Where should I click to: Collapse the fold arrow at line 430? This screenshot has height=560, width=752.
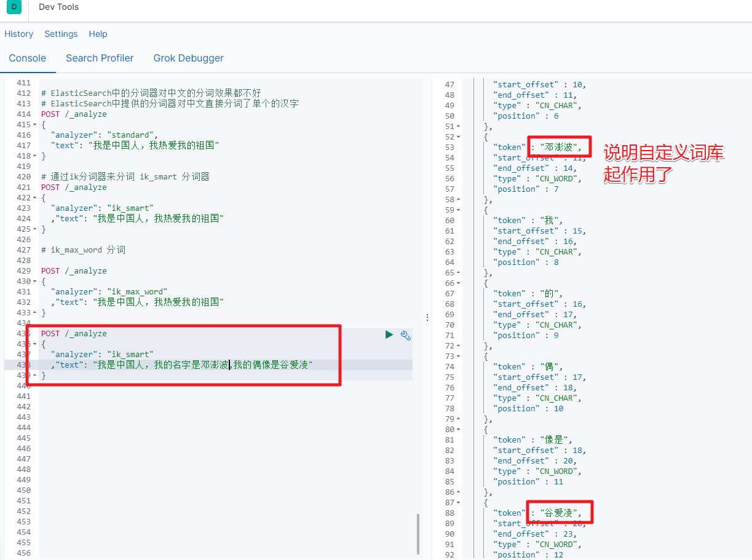click(35, 282)
